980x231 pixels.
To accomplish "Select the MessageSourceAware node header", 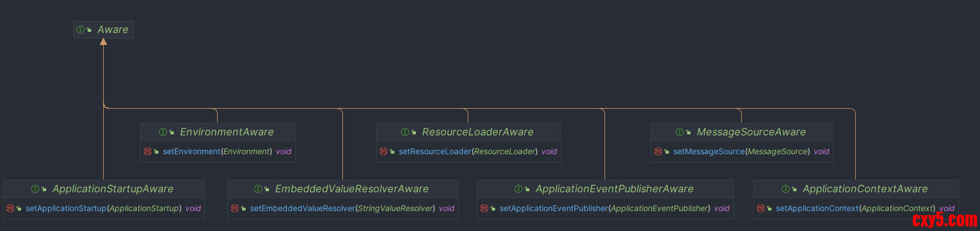I will (x=751, y=132).
